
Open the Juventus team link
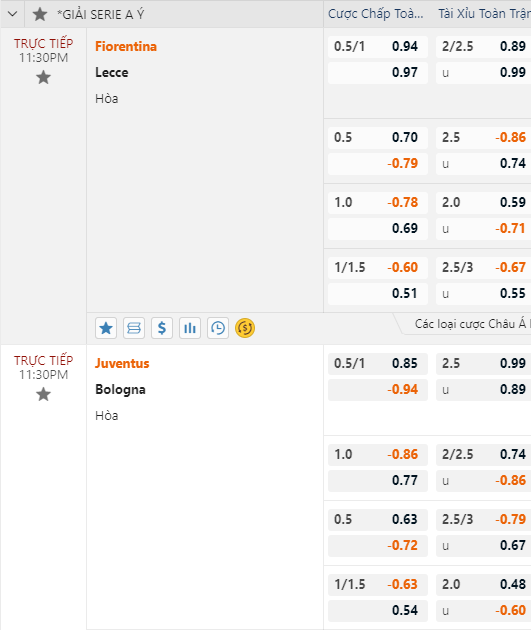pos(122,363)
